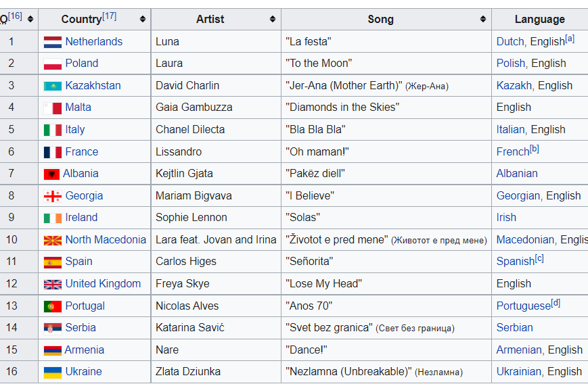Click the United Kingdom flag icon
This screenshot has height=384, width=588.
tap(52, 284)
